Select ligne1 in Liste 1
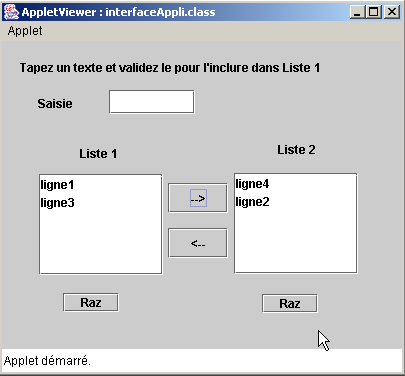The width and height of the screenshot is (405, 376). coord(101,185)
